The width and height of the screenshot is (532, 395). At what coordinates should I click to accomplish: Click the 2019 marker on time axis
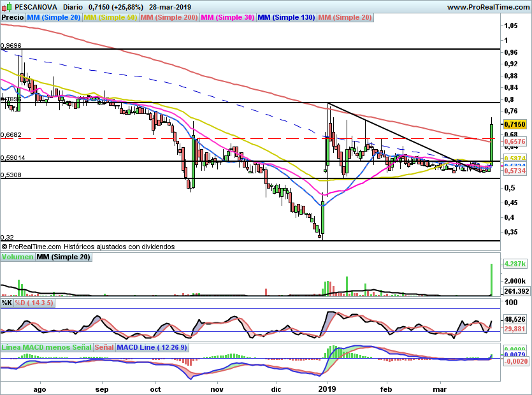coord(326,387)
